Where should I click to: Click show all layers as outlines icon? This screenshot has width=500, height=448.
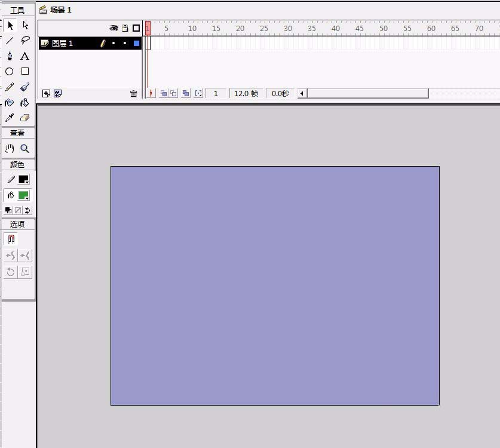tap(136, 28)
